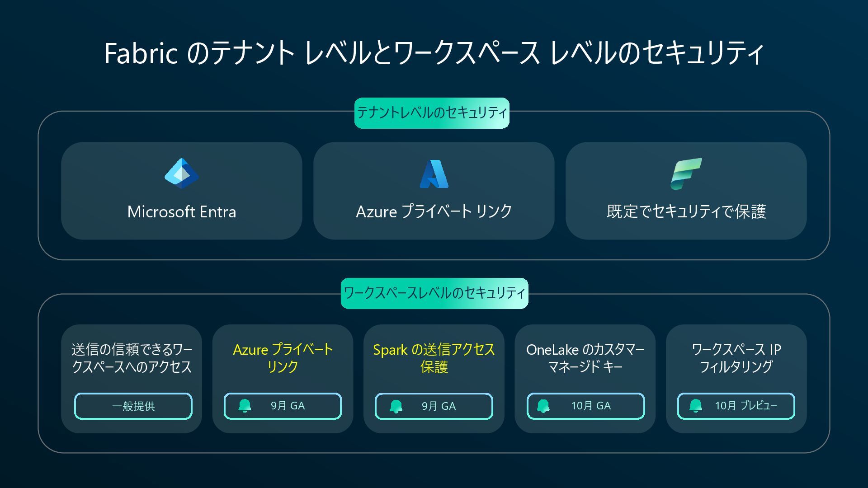Screen dimensions: 868x488
Task: Click yellow Spark の送信アクセス保護 heading
Action: click(x=434, y=358)
